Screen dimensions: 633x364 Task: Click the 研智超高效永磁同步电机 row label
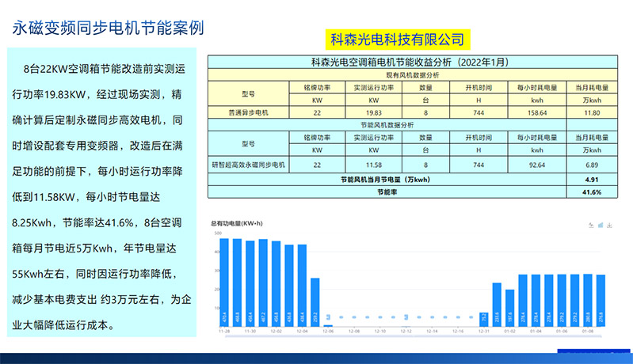[x=248, y=165]
